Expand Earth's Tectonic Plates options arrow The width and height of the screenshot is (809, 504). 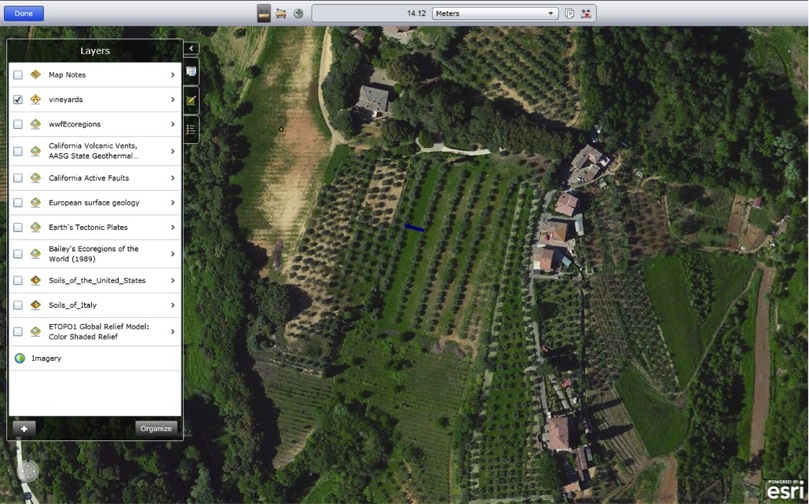172,227
